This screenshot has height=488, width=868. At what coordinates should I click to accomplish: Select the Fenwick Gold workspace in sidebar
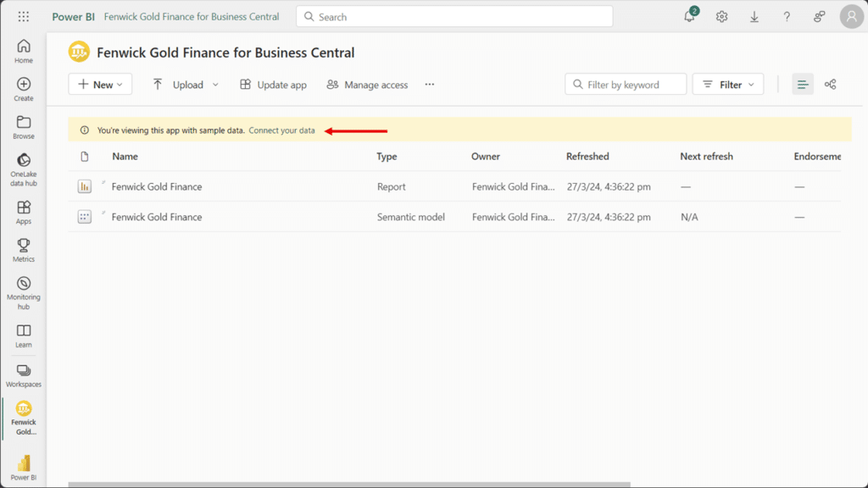23,419
